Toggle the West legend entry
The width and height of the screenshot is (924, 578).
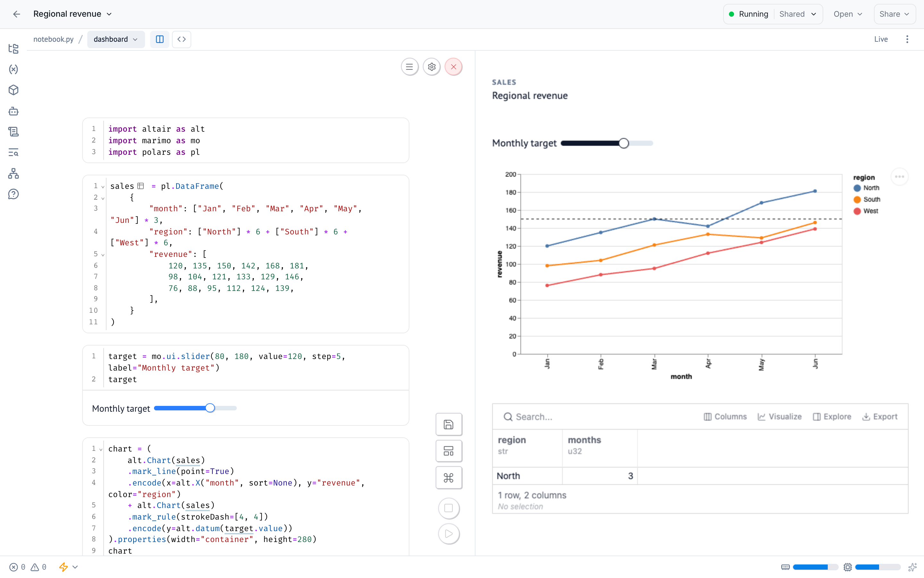pos(866,211)
